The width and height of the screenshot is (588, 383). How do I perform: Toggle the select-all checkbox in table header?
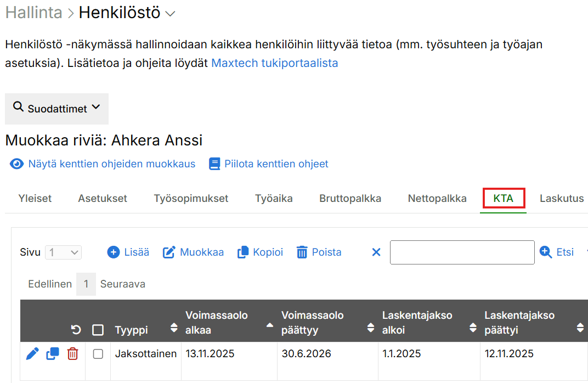tap(98, 330)
